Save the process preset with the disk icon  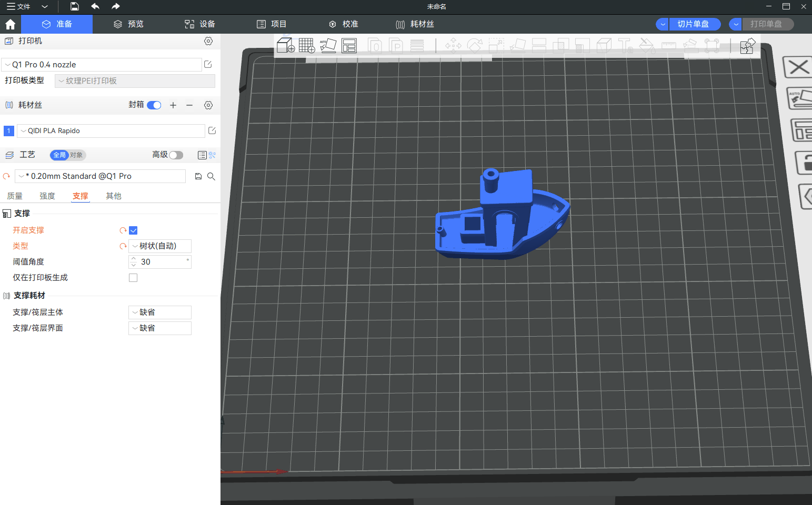tap(198, 176)
